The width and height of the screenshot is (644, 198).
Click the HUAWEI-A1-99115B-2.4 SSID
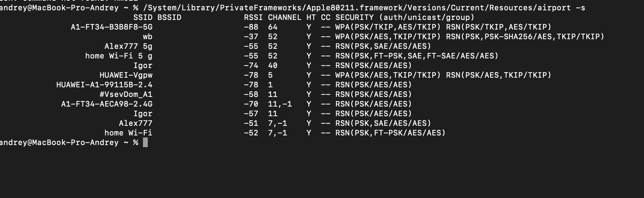click(x=104, y=85)
